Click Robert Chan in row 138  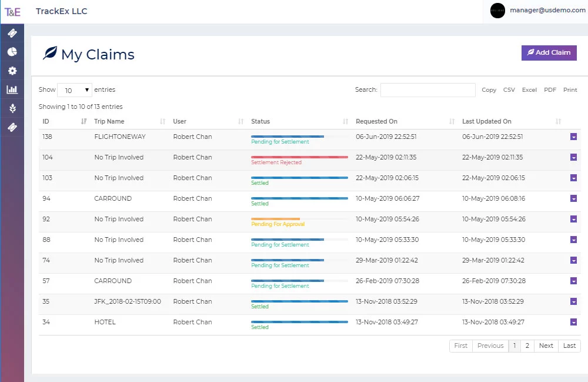click(192, 137)
